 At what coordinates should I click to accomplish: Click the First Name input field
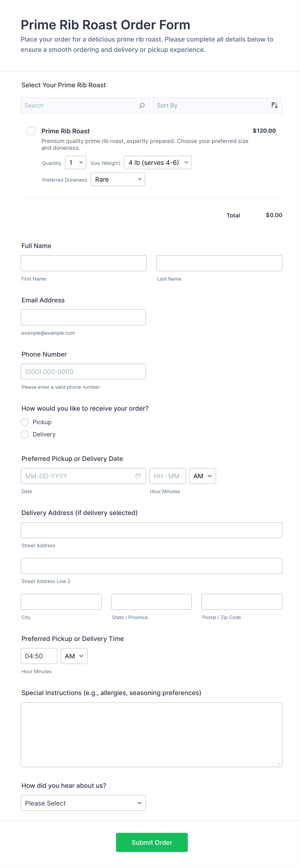tap(83, 263)
